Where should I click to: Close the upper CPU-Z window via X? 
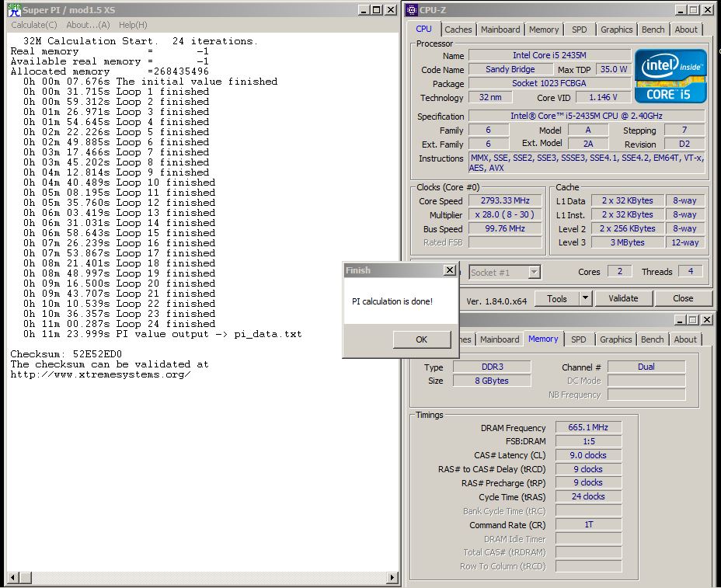click(x=707, y=9)
